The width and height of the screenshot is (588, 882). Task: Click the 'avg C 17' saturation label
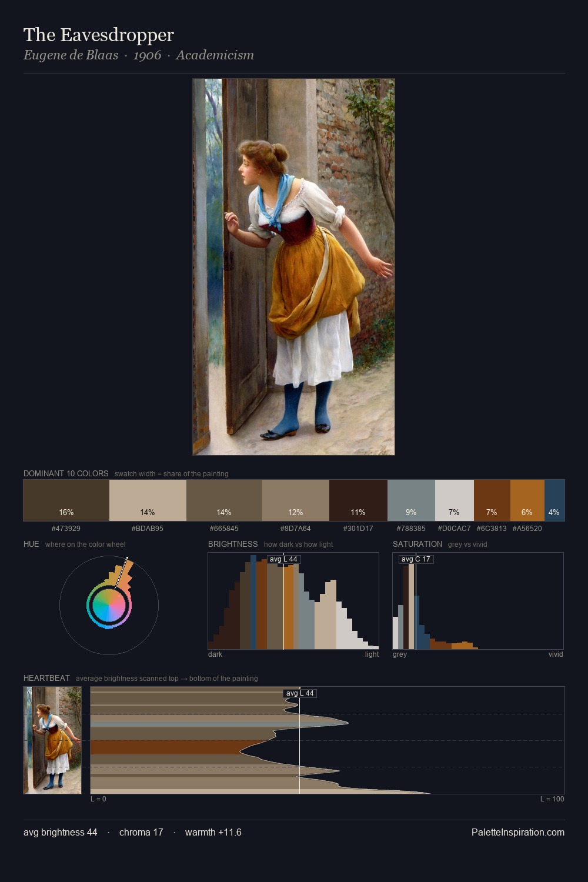pos(416,559)
